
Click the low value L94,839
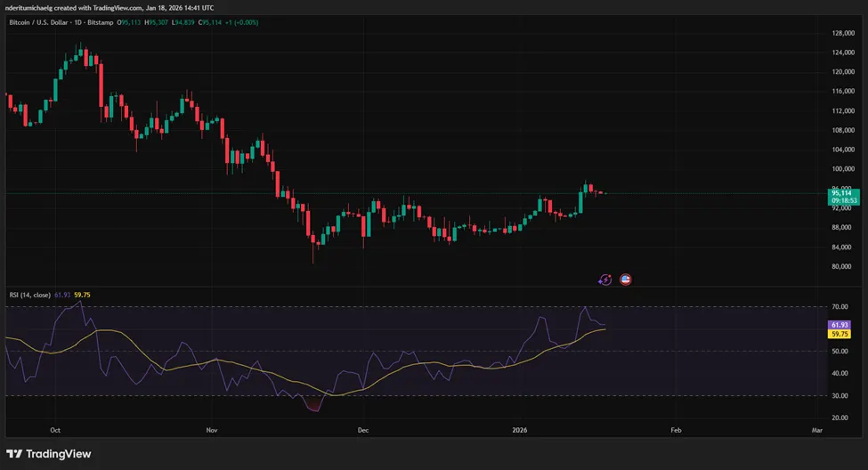click(x=183, y=22)
